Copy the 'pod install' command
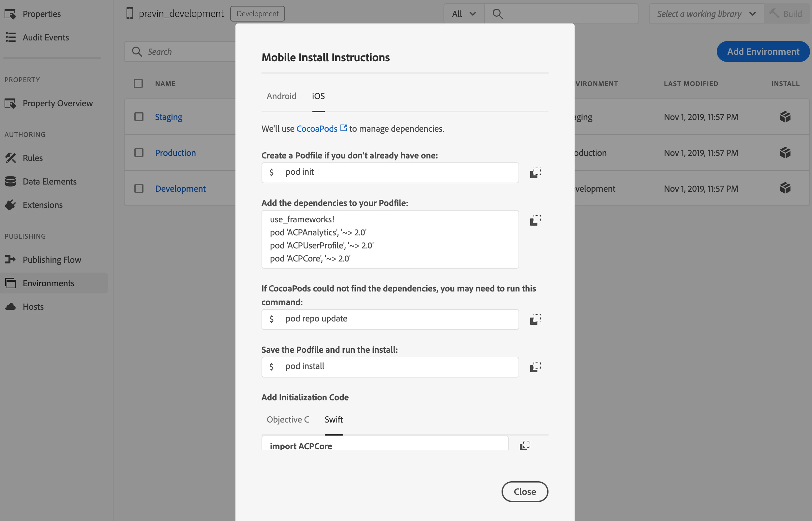Viewport: 812px width, 521px height. [535, 367]
